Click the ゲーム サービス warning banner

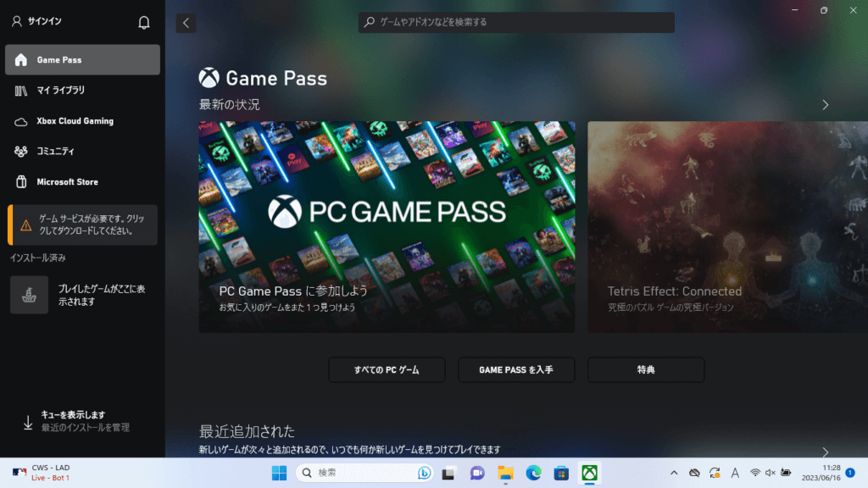(82, 225)
